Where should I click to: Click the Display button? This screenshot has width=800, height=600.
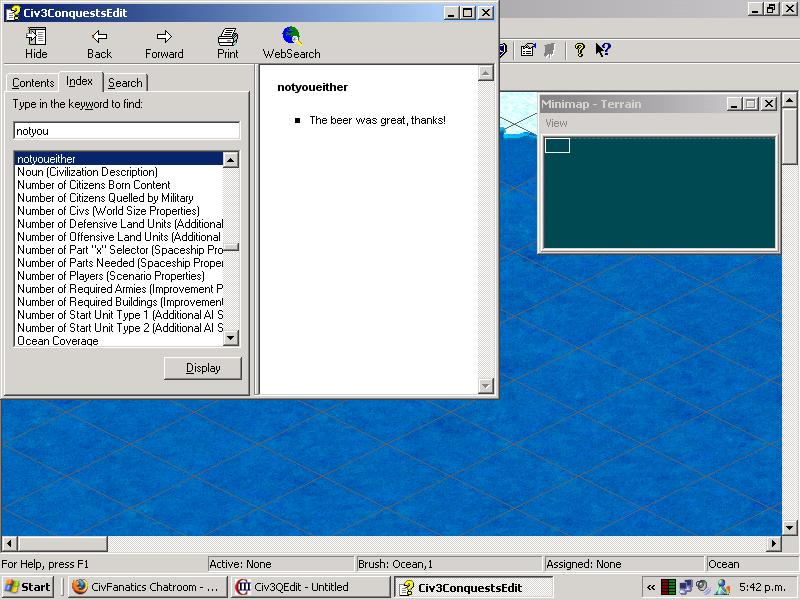(x=203, y=368)
